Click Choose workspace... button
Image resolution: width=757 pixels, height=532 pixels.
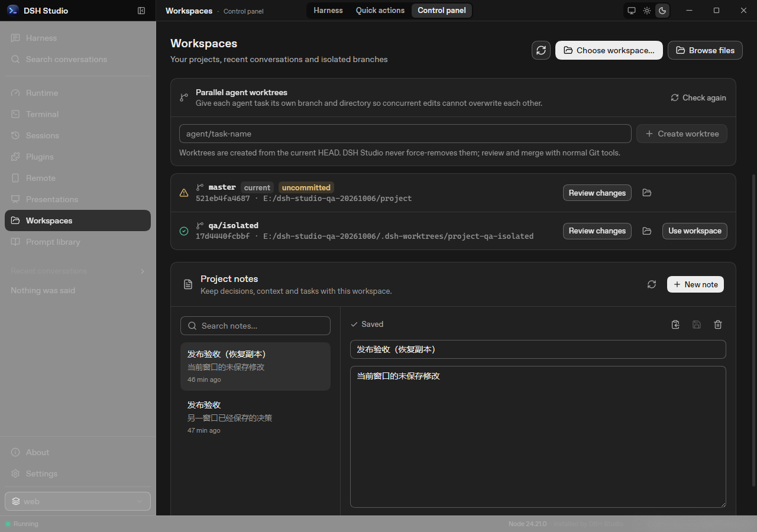click(609, 50)
